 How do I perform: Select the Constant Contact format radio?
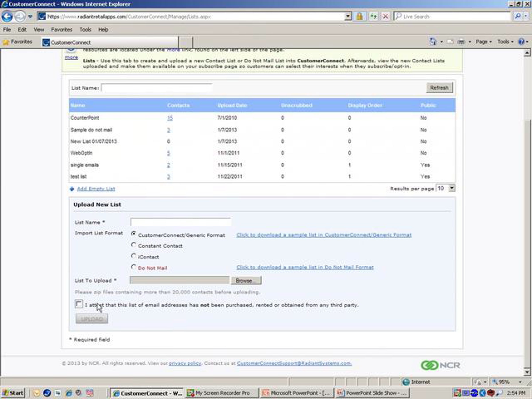click(x=133, y=245)
